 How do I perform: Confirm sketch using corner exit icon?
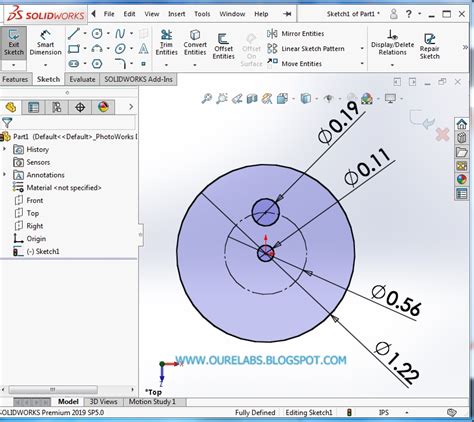[422, 119]
